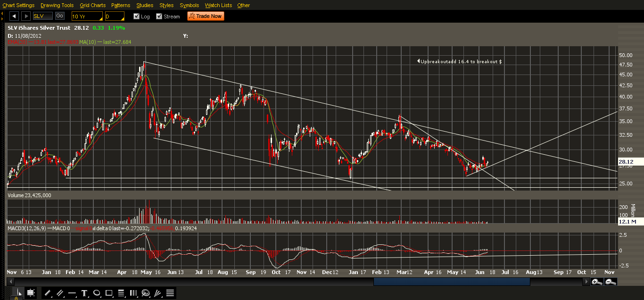
Task: Select the vertical time lines tool
Action: [x=133, y=293]
